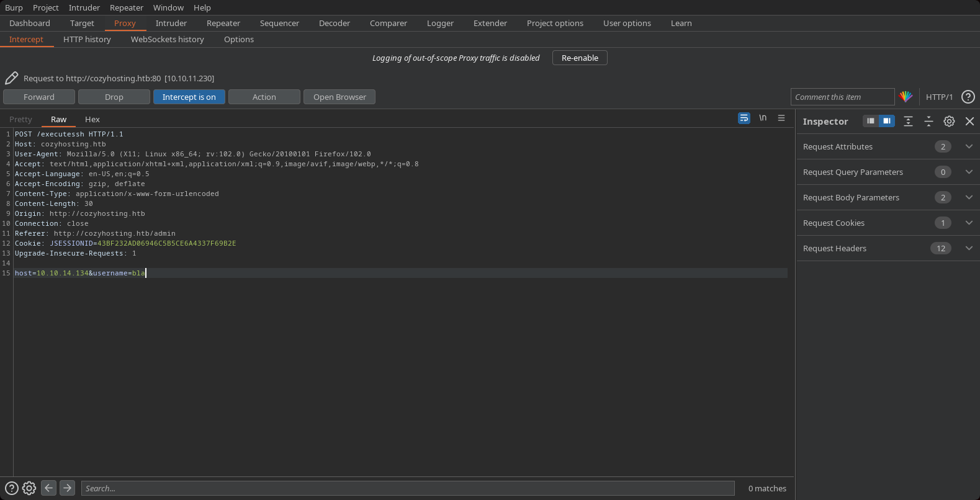Open the Help menu

click(202, 7)
